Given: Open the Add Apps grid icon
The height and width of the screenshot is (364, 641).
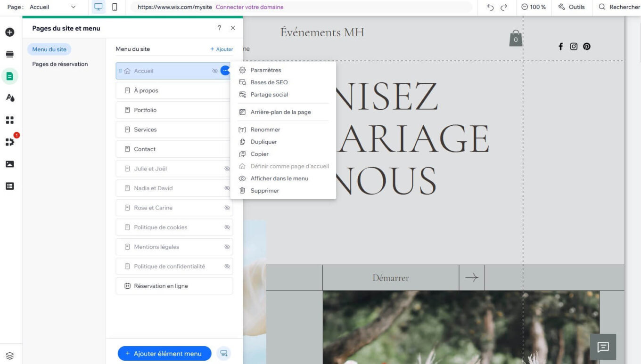Looking at the screenshot, I should (x=9, y=120).
